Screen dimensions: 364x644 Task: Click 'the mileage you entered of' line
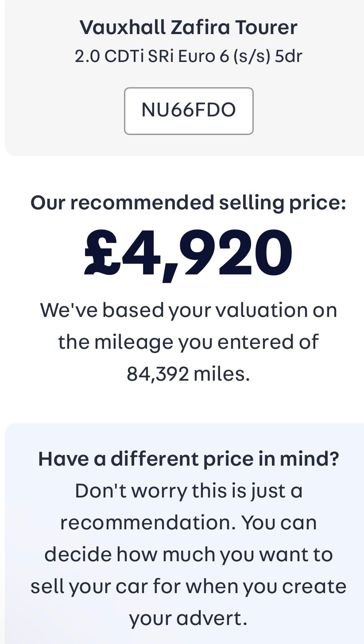click(189, 342)
